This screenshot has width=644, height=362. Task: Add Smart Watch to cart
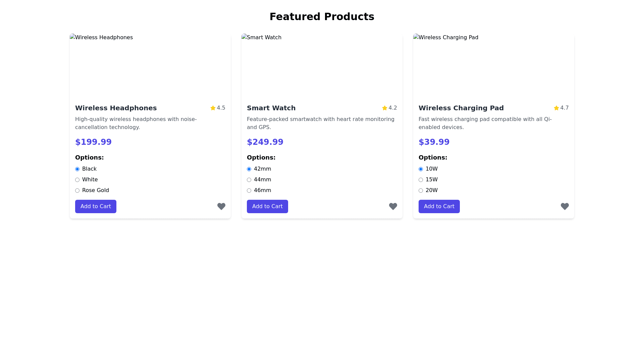click(267, 206)
